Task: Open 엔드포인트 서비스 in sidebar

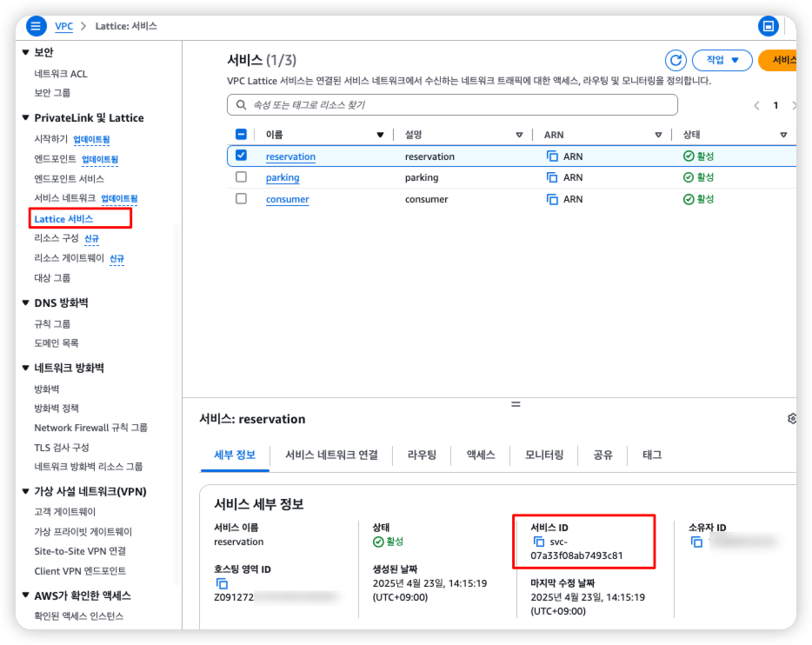Action: coord(69,179)
